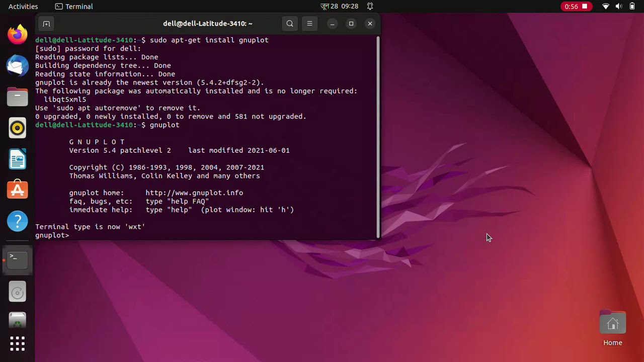Click the http://www.gnuplot.info URL text
Viewport: 644px width, 362px height.
(x=194, y=193)
